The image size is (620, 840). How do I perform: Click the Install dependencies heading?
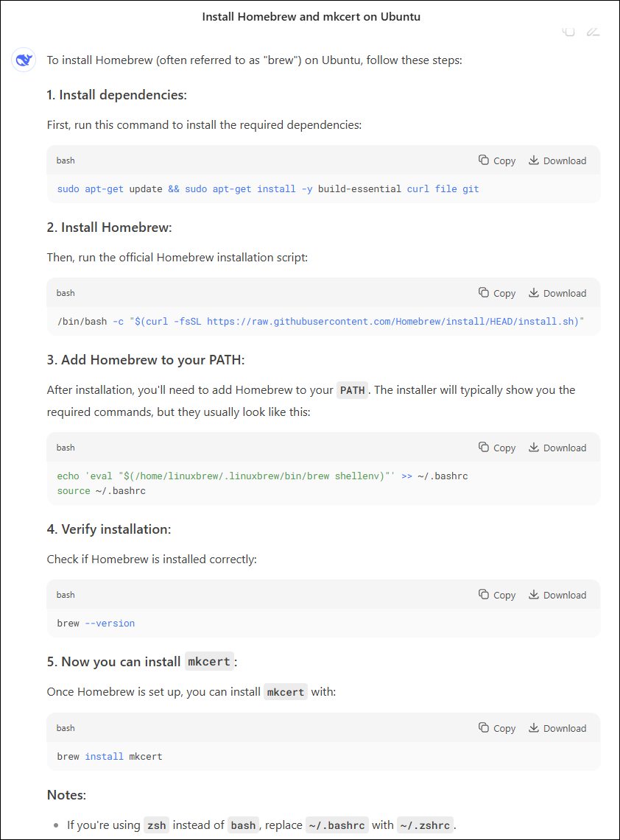[x=116, y=95]
